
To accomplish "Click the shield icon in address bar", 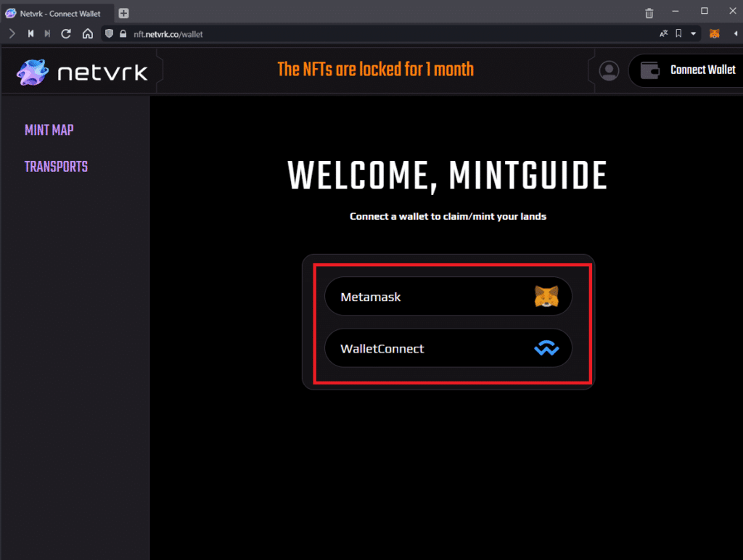I will pyautogui.click(x=108, y=33).
